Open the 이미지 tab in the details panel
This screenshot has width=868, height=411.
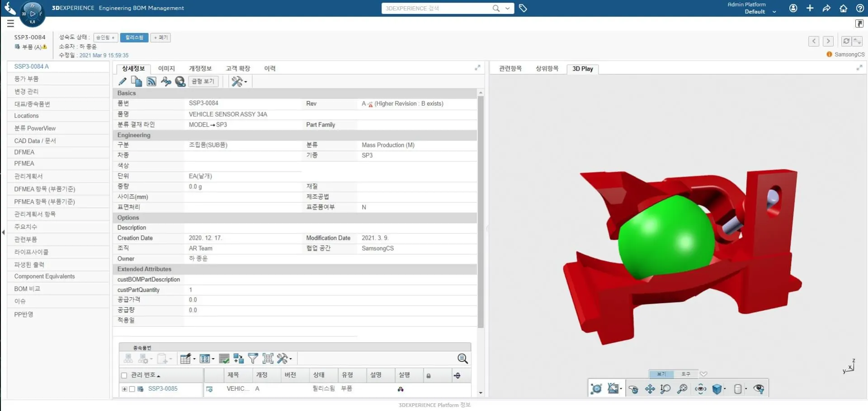click(166, 68)
